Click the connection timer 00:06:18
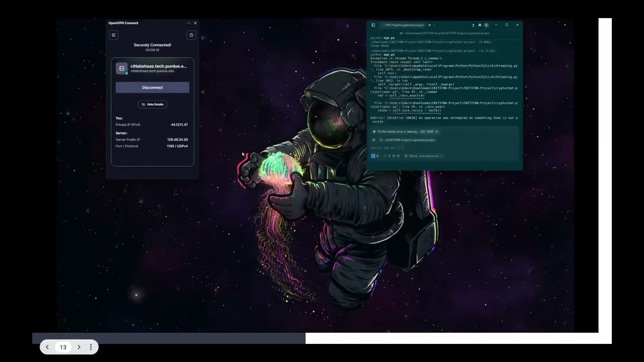Viewport: 644px width, 362px height. [x=152, y=50]
